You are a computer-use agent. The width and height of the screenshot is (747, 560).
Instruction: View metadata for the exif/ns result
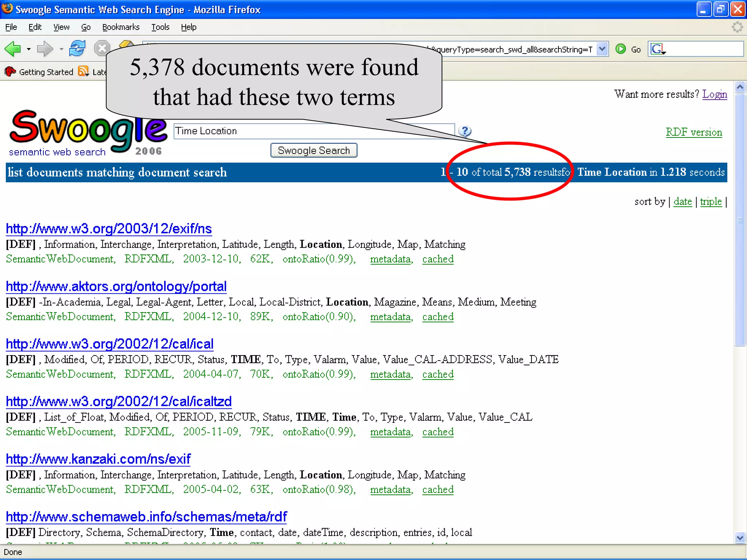pyautogui.click(x=390, y=259)
